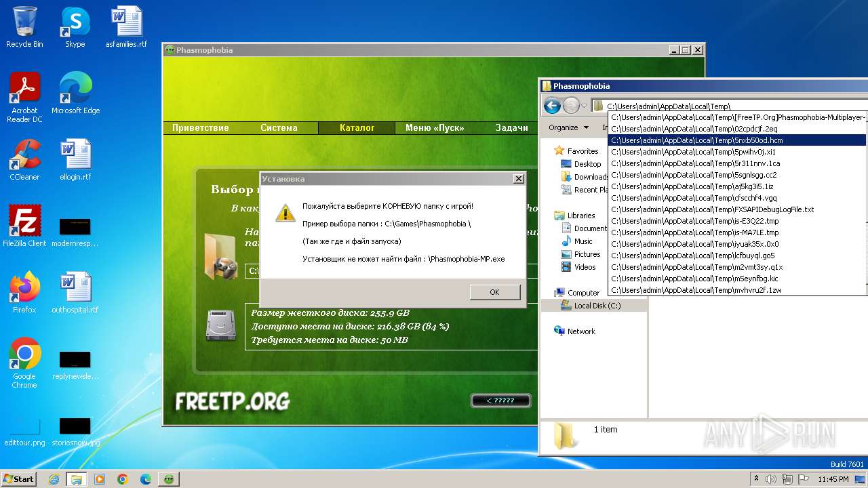Open the Organize dropdown in Explorer
Image resolution: width=868 pixels, height=488 pixels.
pyautogui.click(x=568, y=127)
